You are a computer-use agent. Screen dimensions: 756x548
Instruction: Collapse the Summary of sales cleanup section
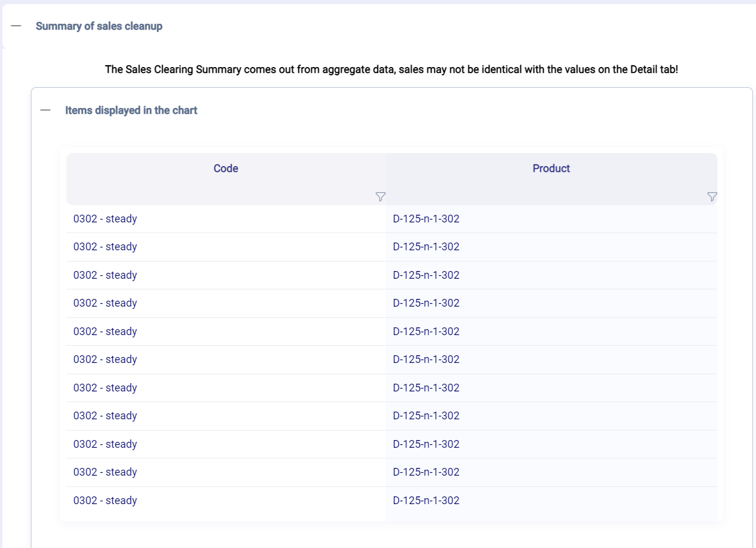pos(16,26)
